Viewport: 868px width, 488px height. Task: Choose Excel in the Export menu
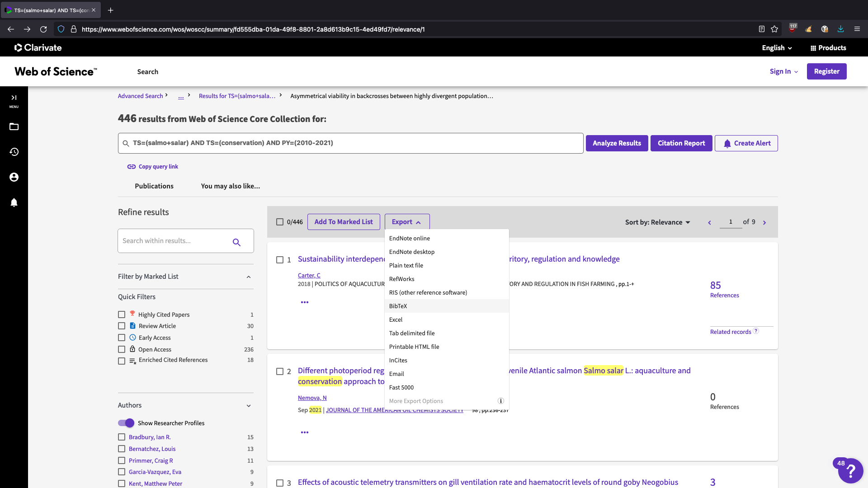[396, 319]
